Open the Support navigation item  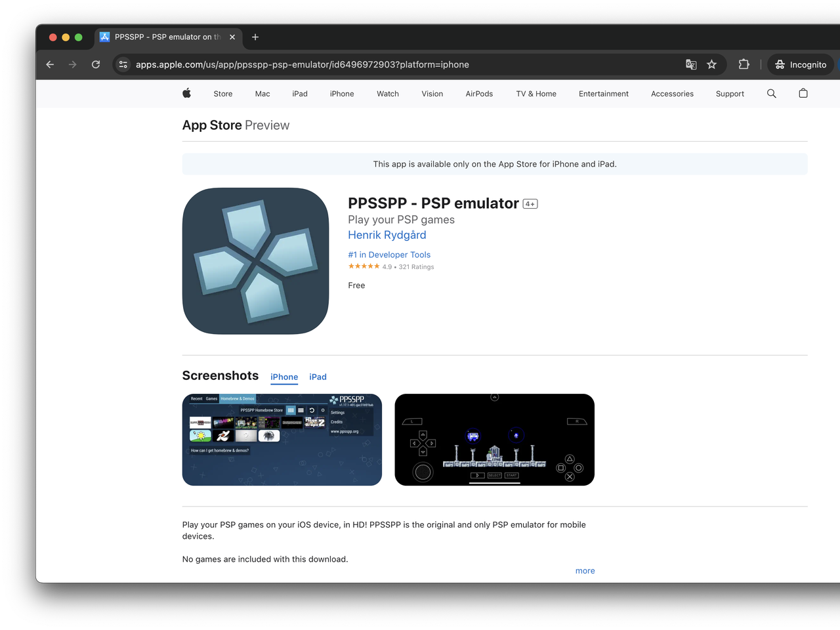pyautogui.click(x=730, y=94)
